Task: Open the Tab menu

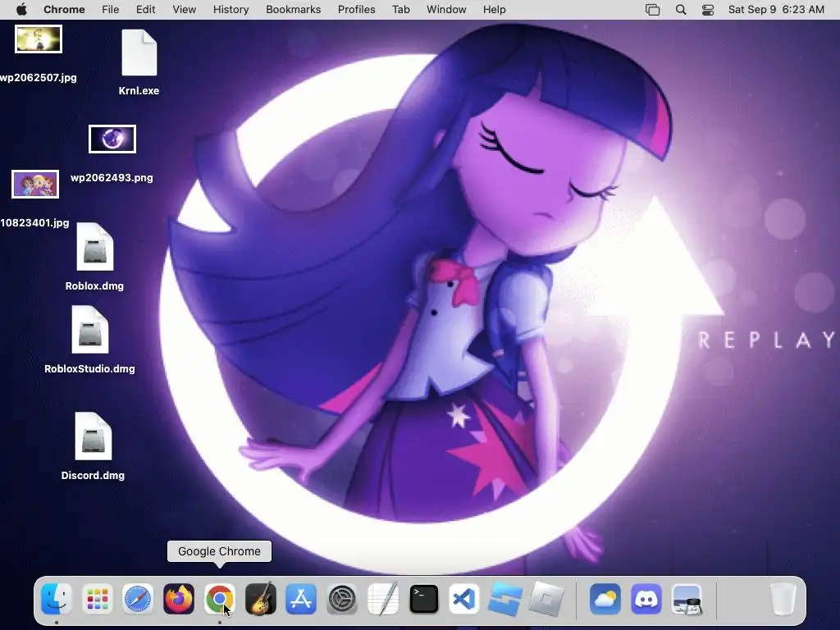Action: point(400,10)
